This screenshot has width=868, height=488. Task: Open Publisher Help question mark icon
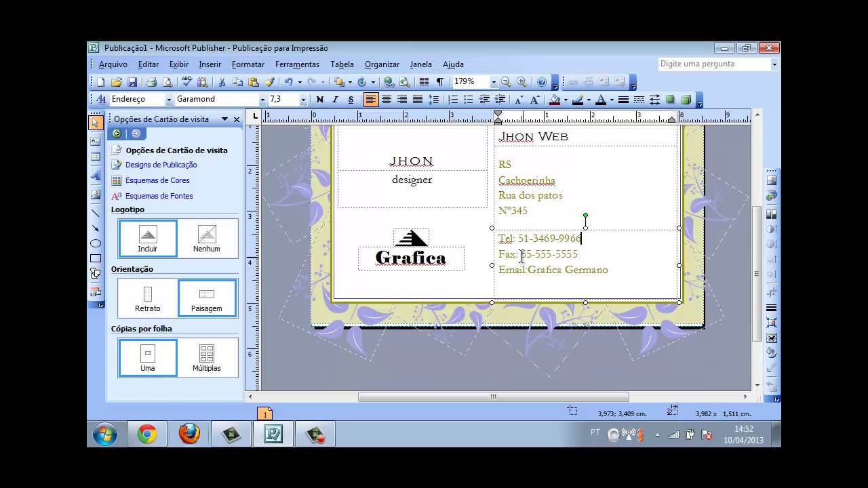pyautogui.click(x=541, y=82)
